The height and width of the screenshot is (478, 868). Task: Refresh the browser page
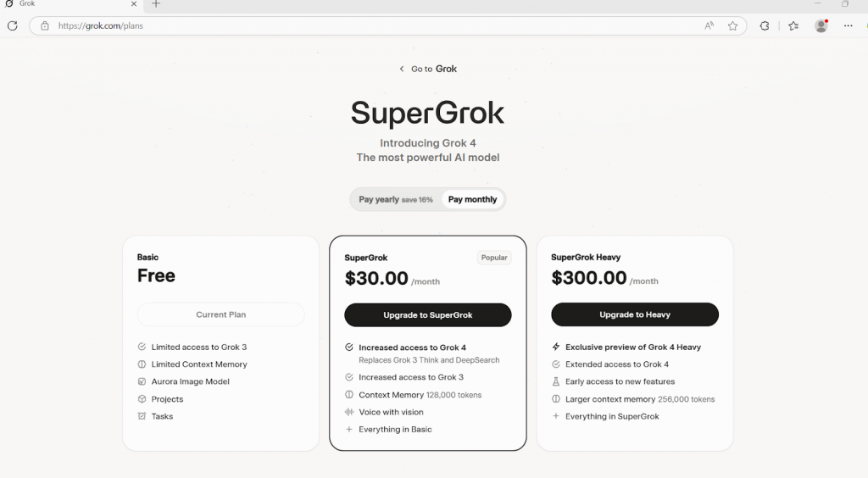pyautogui.click(x=12, y=25)
